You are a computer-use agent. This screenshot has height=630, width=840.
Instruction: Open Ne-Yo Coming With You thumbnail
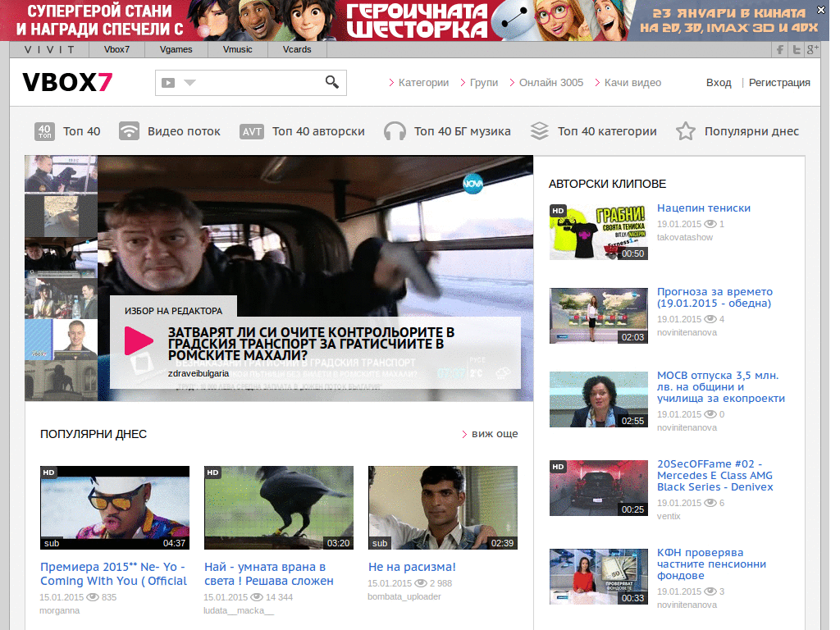[115, 507]
